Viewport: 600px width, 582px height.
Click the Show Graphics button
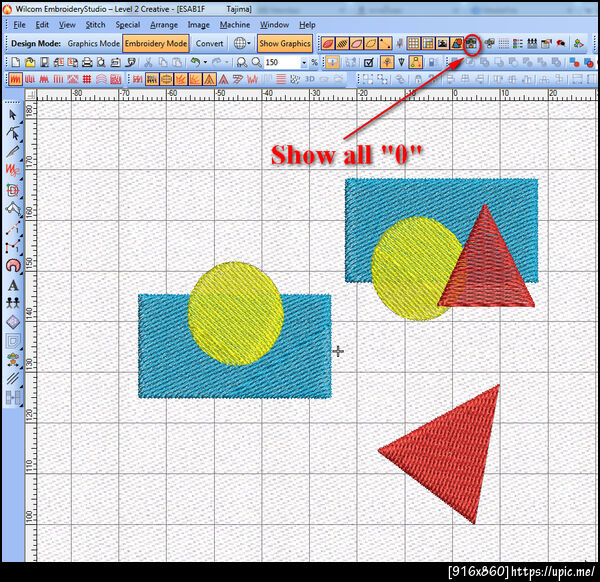pos(285,44)
